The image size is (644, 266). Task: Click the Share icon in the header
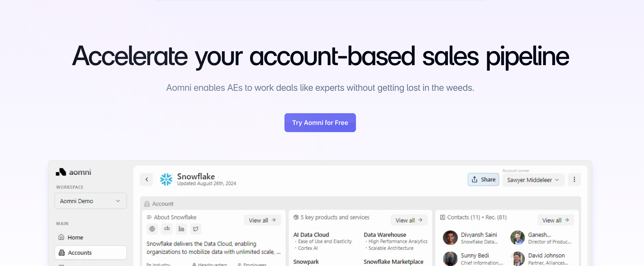474,179
